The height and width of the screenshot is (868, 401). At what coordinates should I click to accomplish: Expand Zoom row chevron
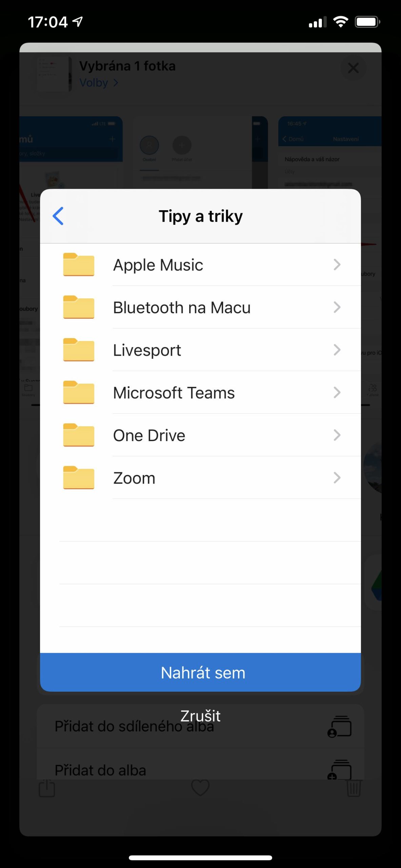337,478
